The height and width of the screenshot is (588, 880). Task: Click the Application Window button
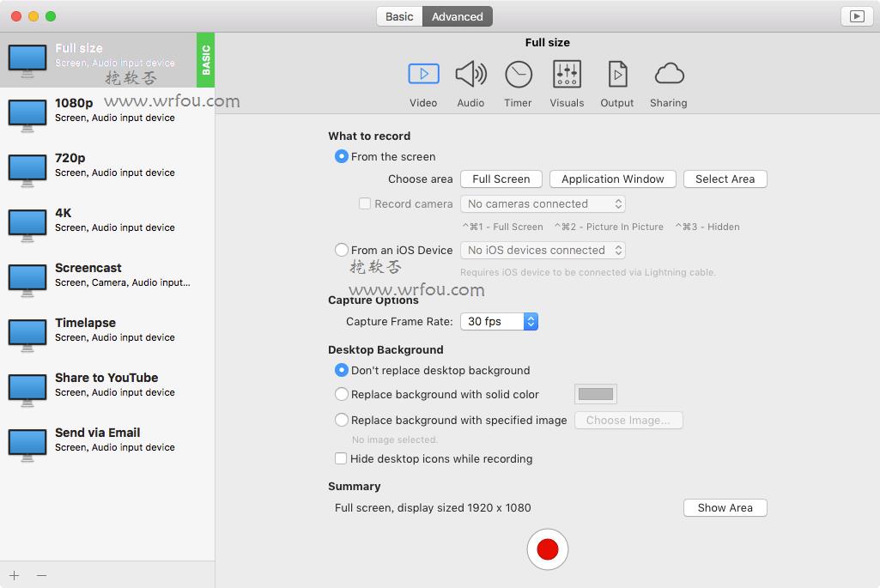tap(612, 179)
